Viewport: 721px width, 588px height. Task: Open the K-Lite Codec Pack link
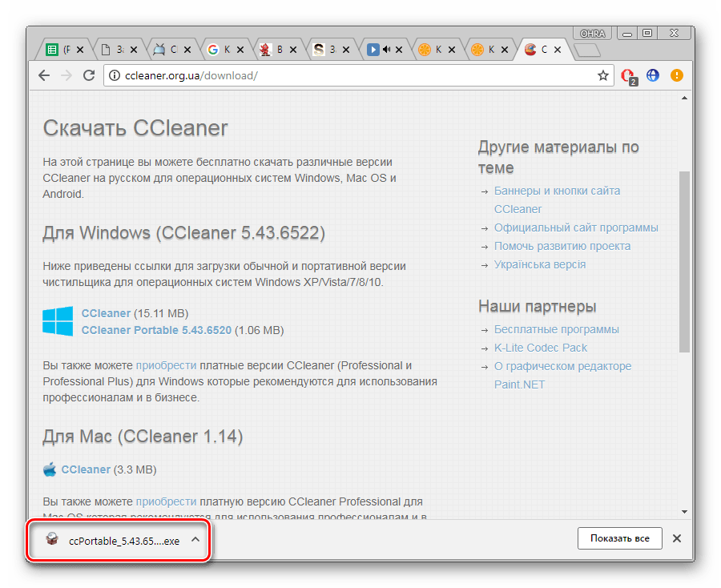pos(540,348)
